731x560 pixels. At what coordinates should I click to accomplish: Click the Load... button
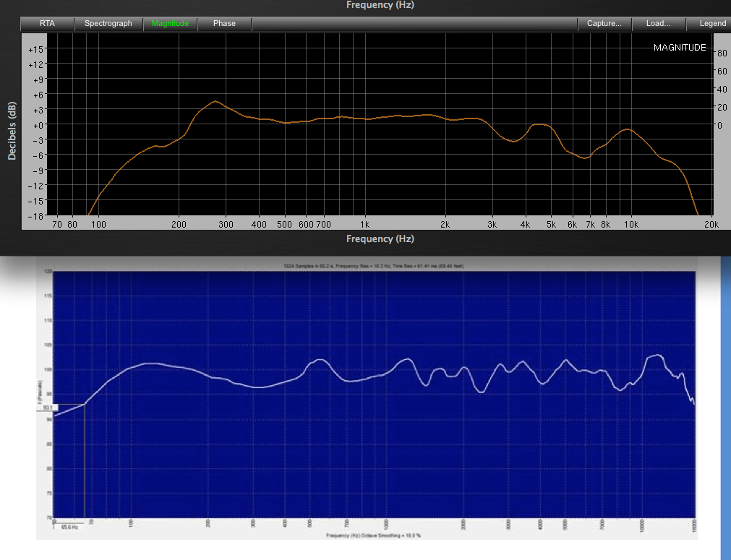tap(658, 24)
